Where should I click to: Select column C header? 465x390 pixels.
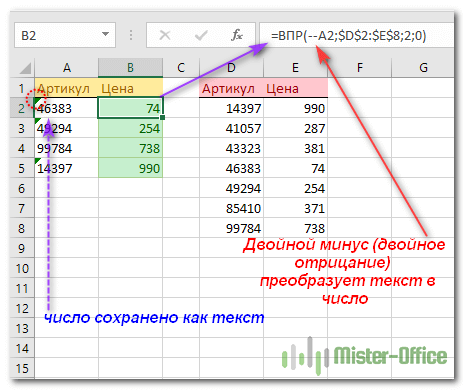(x=181, y=68)
